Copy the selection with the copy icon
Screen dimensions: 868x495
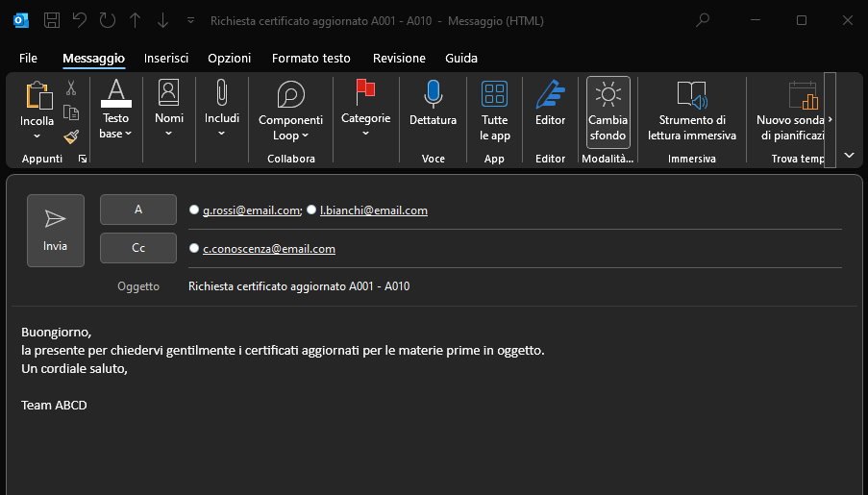71,112
